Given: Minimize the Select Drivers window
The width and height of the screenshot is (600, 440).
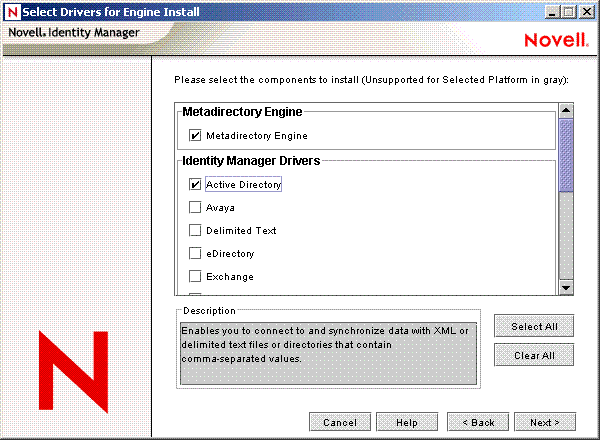Looking at the screenshot, I should point(551,12).
